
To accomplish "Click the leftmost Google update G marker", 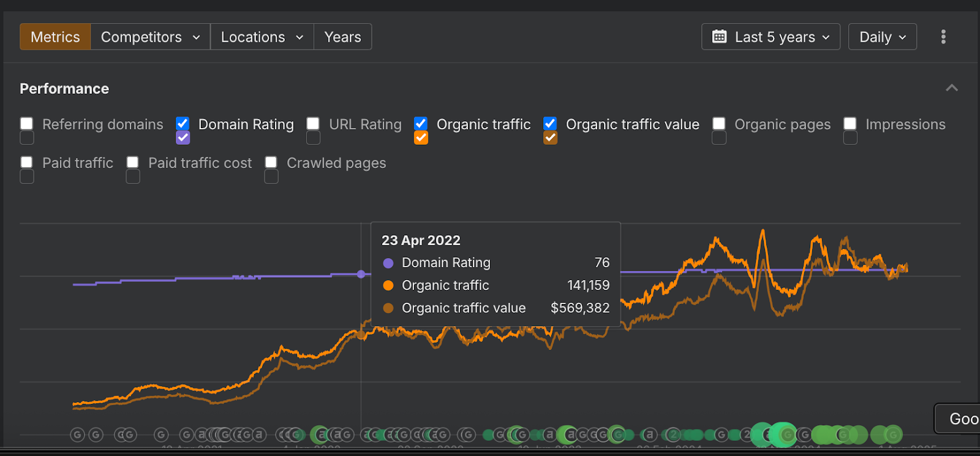I will coord(77,435).
